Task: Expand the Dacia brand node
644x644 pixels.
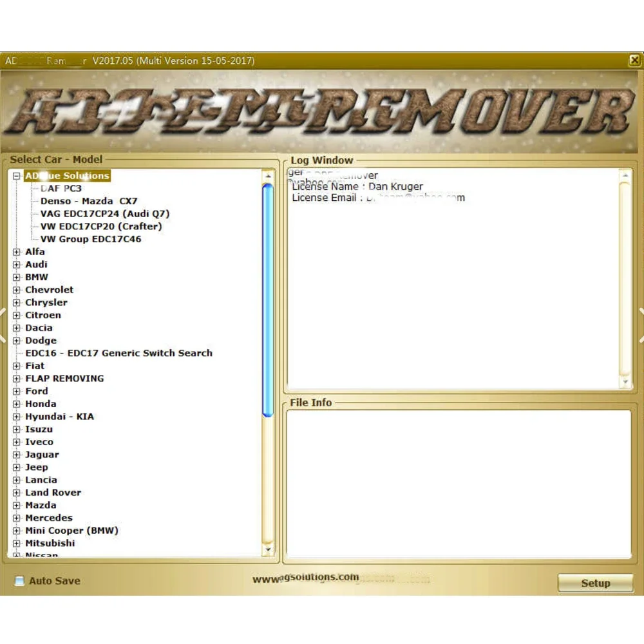Action: click(17, 328)
